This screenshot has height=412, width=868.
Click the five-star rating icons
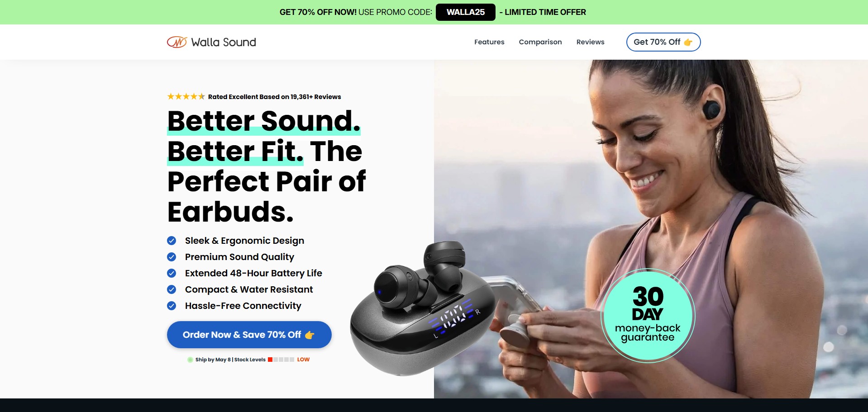(186, 96)
